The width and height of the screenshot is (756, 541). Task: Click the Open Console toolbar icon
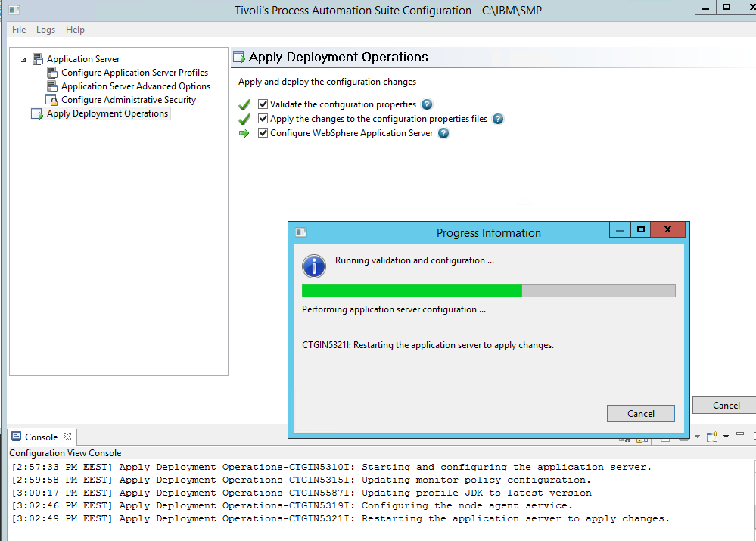[712, 437]
